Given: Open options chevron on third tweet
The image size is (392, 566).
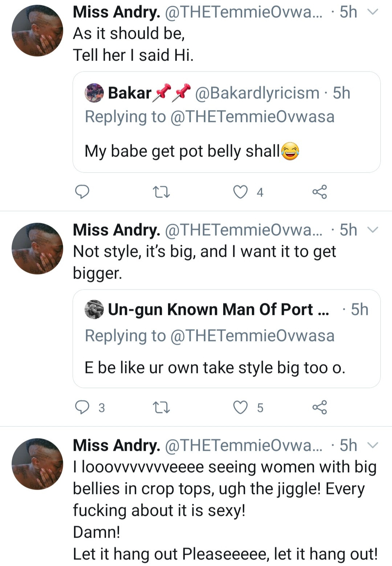Looking at the screenshot, I should (x=373, y=445).
